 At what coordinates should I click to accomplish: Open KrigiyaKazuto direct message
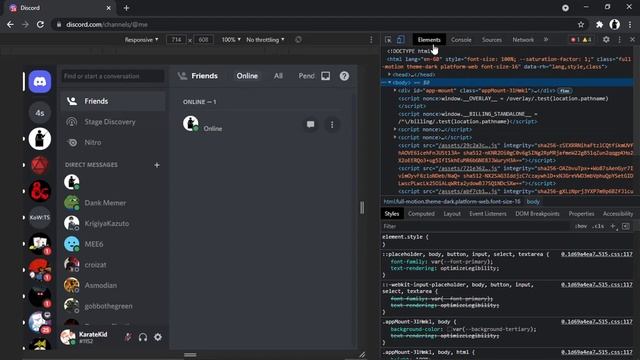pos(113,223)
